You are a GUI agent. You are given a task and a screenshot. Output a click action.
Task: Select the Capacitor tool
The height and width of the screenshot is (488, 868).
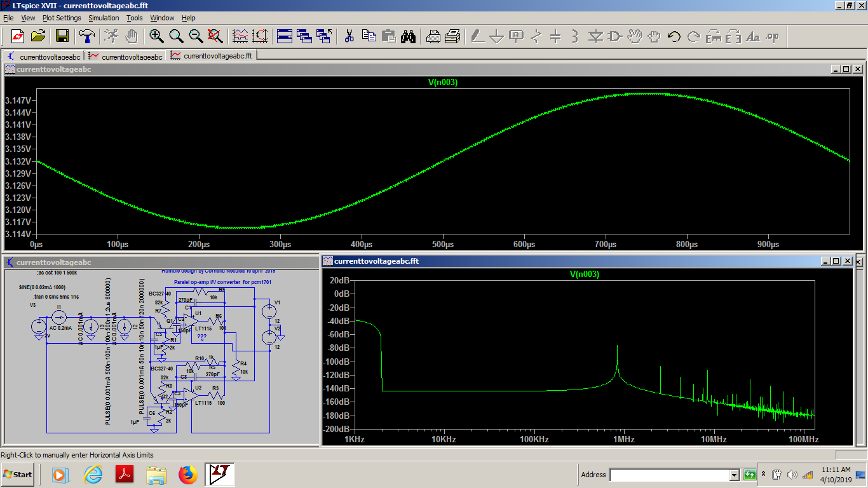pos(555,36)
